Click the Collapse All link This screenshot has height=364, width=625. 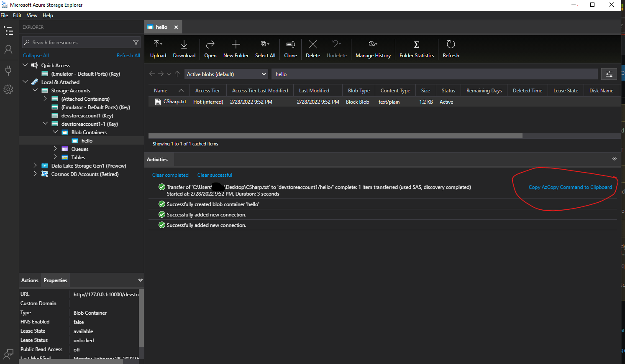(36, 56)
